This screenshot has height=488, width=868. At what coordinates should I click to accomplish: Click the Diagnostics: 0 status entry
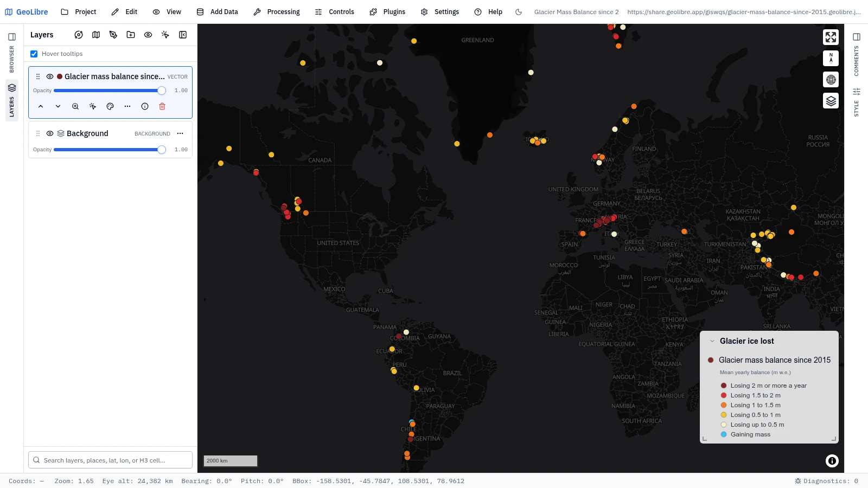(826, 481)
